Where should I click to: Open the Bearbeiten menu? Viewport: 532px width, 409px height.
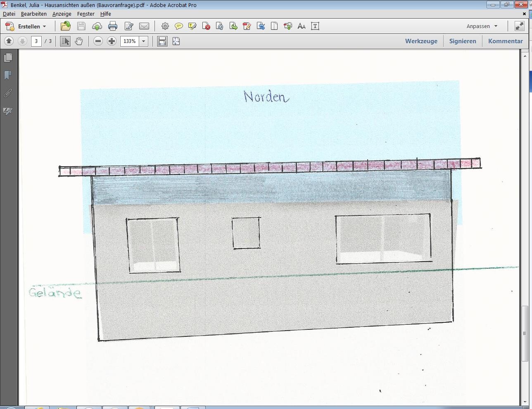[x=33, y=14]
